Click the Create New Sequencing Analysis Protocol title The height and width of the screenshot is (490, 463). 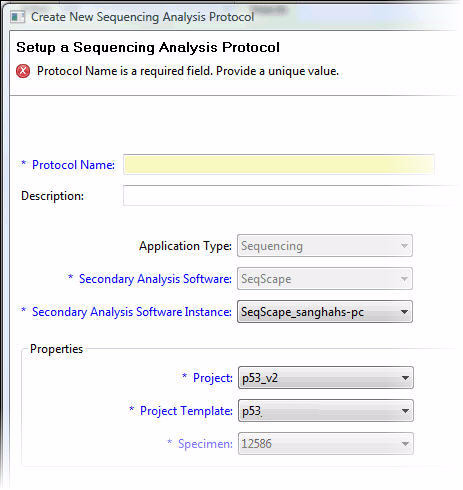pos(142,17)
